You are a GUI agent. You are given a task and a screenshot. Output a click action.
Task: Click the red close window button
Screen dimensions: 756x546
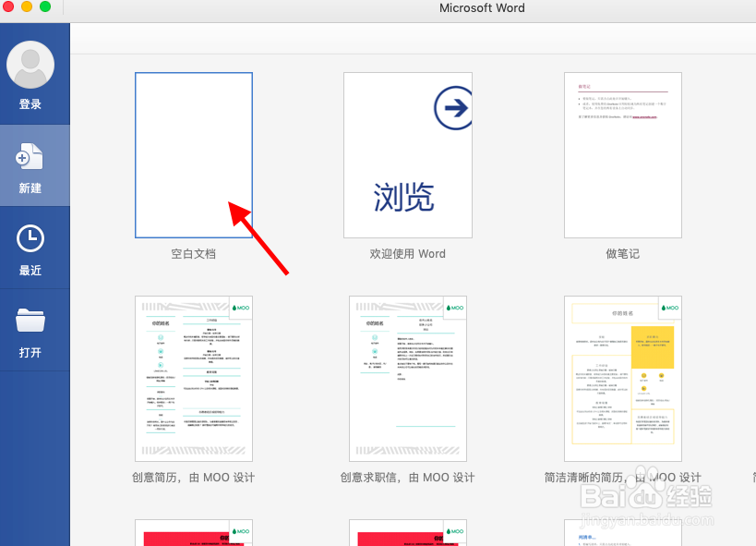click(8, 6)
